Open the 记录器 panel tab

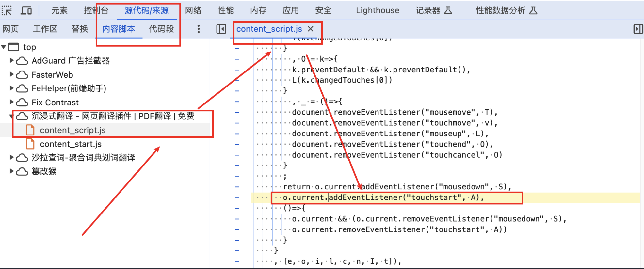pos(434,10)
